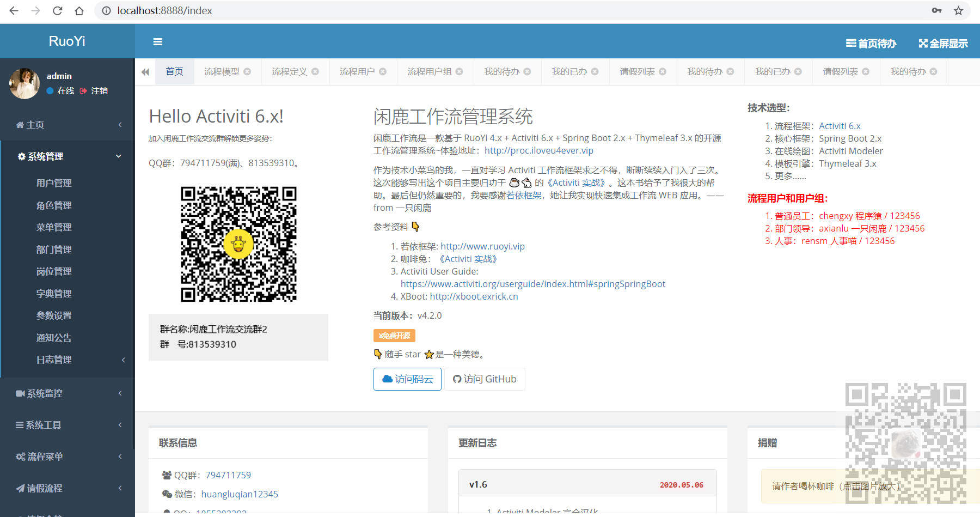The height and width of the screenshot is (517, 980).
Task: Open the Activiti user guide URL
Action: click(533, 284)
